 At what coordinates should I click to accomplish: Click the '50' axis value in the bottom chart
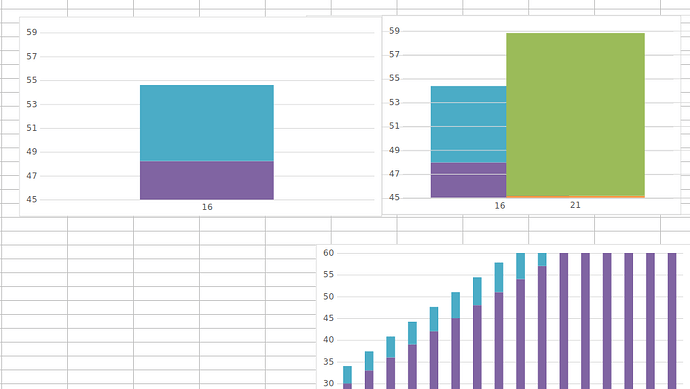[x=329, y=297]
